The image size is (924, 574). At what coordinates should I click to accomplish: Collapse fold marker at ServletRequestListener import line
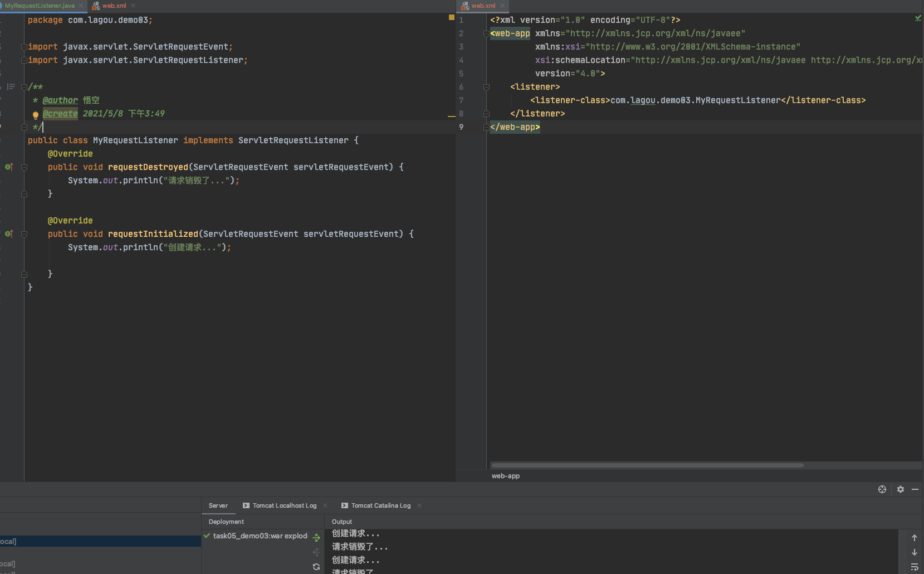tap(24, 60)
